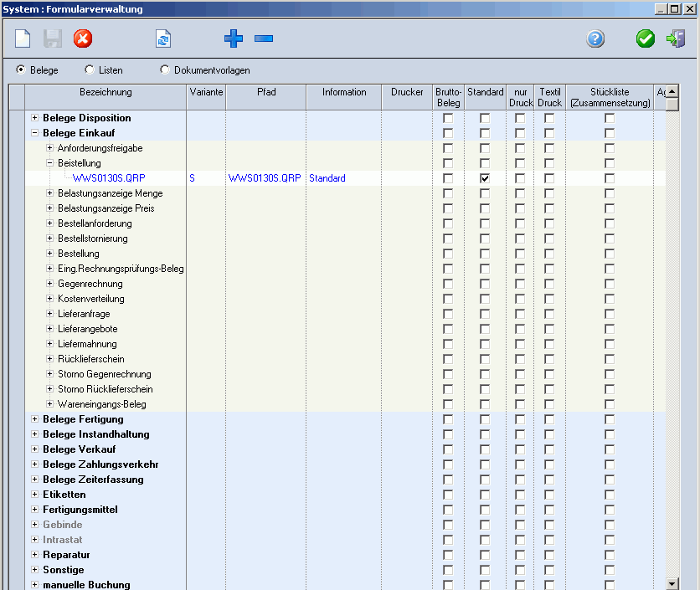Click the red X cancel icon
The image size is (700, 590).
83,38
